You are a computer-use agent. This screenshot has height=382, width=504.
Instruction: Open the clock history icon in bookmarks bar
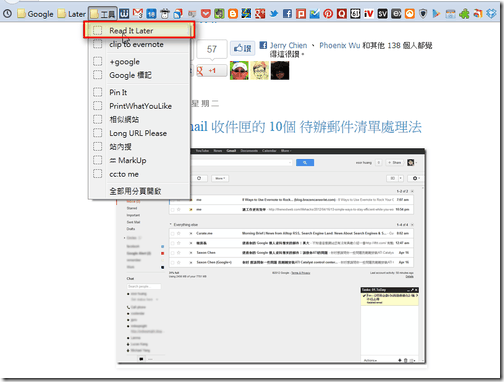(7, 14)
